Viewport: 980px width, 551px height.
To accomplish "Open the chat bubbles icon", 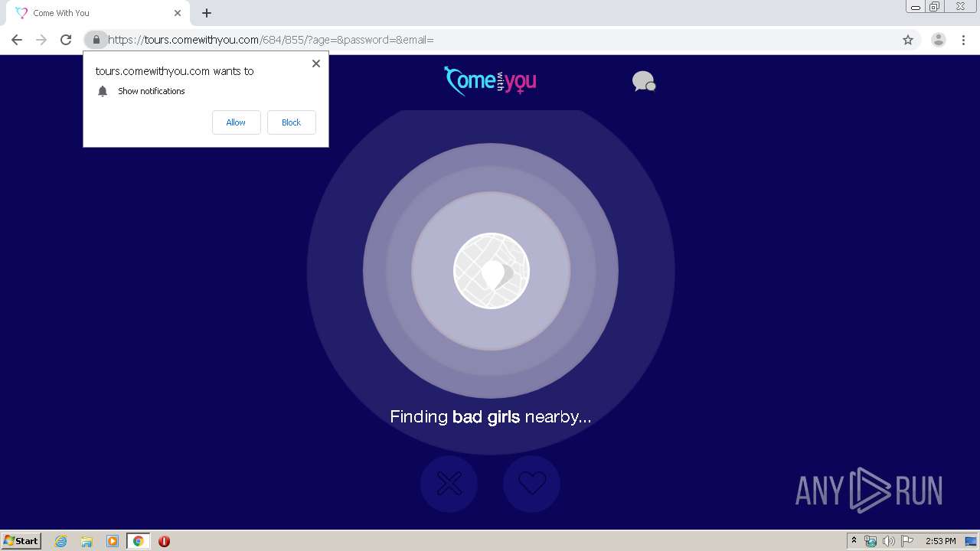I will click(x=644, y=81).
